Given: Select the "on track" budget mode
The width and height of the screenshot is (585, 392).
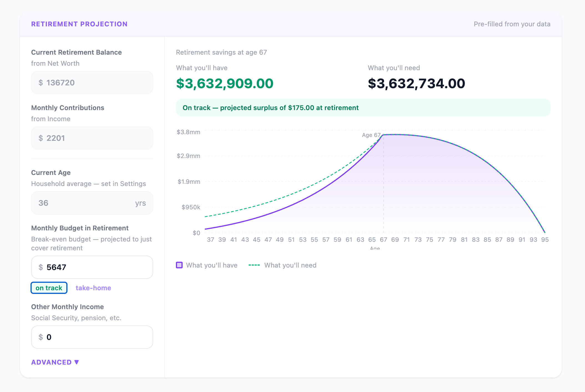Looking at the screenshot, I should click(49, 288).
